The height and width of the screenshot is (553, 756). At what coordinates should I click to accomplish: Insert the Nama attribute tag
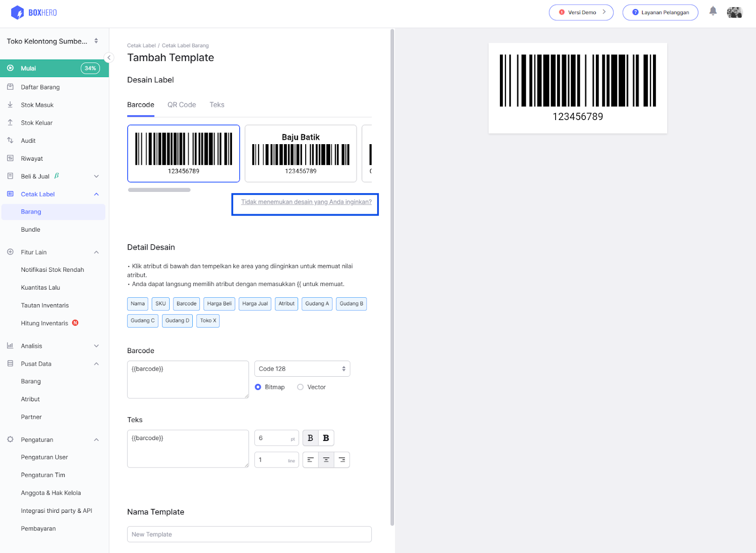[138, 303]
